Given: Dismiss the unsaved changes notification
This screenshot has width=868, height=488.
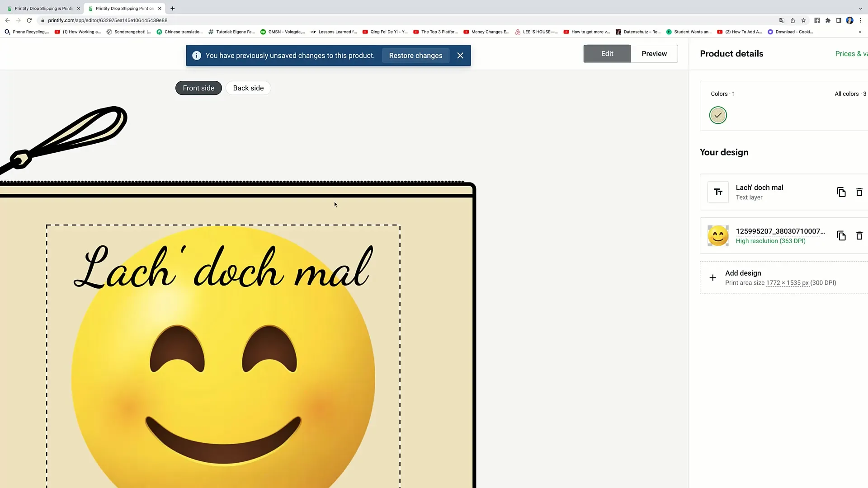Looking at the screenshot, I should 460,56.
